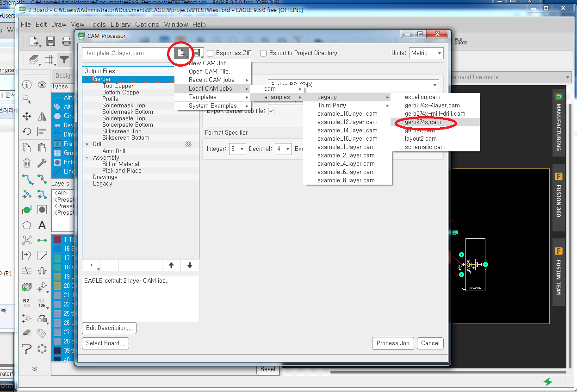Enable Export as ZIP checkbox
Screen dimensions: 577x392
tap(210, 53)
